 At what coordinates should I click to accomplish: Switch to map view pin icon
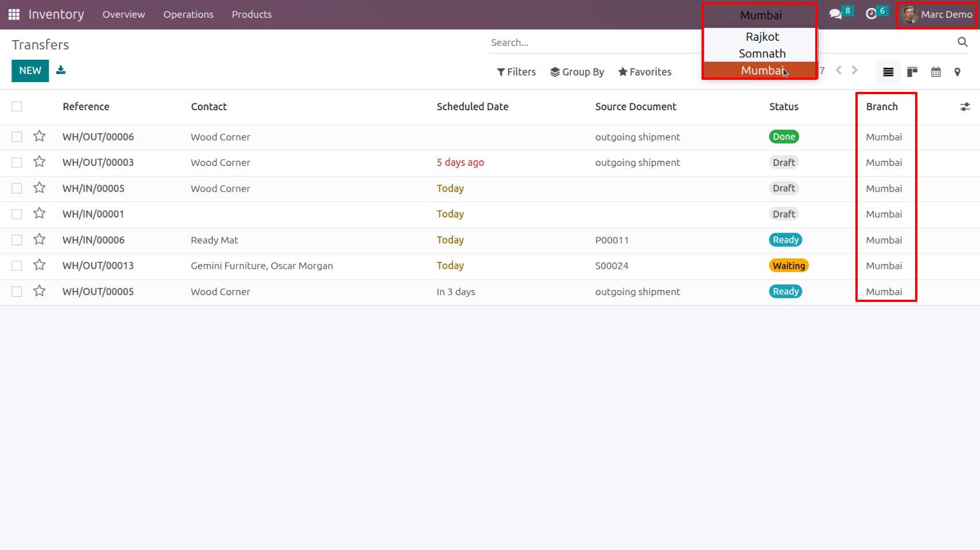click(957, 72)
